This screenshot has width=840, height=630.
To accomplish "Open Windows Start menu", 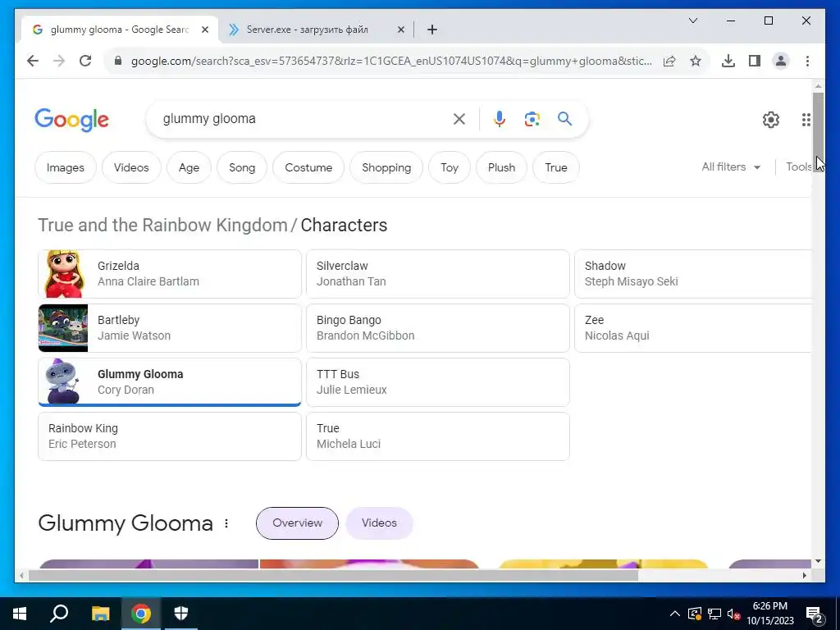I will (20, 614).
